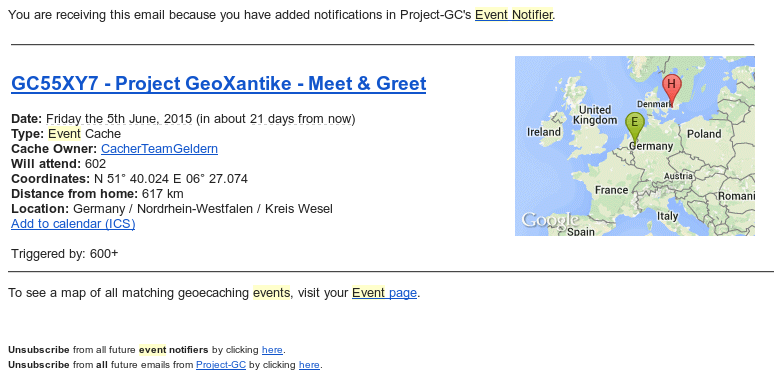Open the CacherTeamGeldern owner profile link
Screen dimensions: 774x380
pyautogui.click(x=159, y=149)
